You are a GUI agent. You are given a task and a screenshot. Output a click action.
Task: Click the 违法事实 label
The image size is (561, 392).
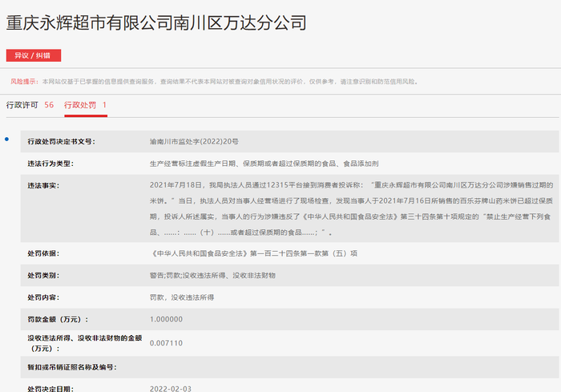tap(43, 185)
